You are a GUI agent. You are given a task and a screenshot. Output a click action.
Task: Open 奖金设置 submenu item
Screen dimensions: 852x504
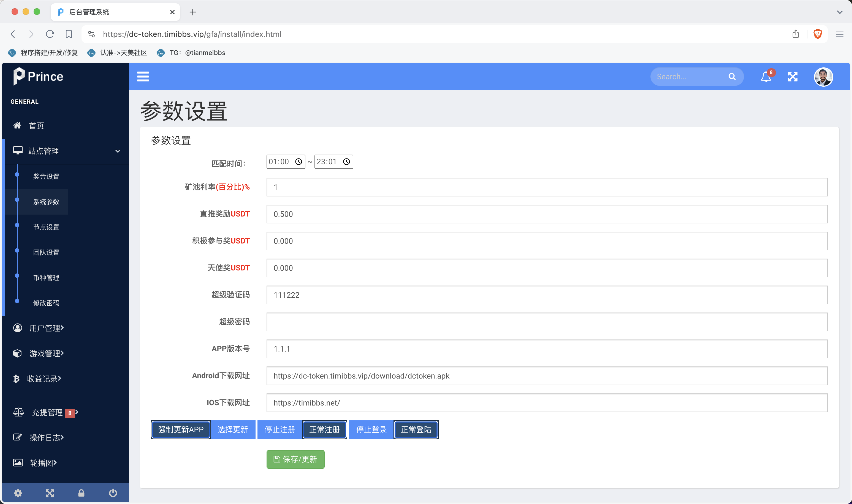[46, 176]
